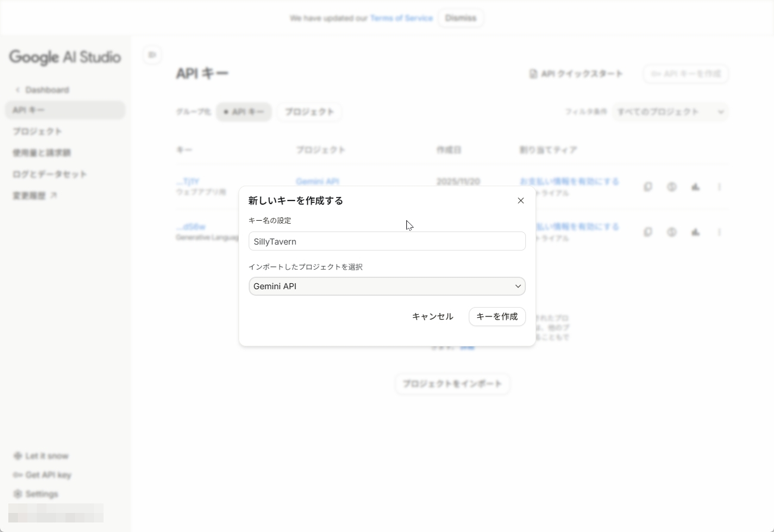The image size is (774, 532).
Task: Collapse Dashboard with its back chevron
Action: 18,89
